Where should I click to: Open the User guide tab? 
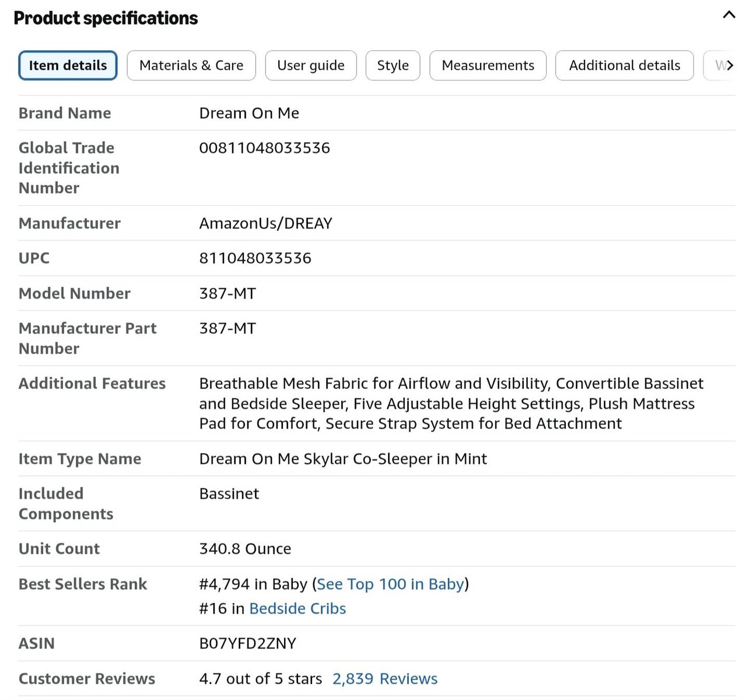tap(311, 65)
